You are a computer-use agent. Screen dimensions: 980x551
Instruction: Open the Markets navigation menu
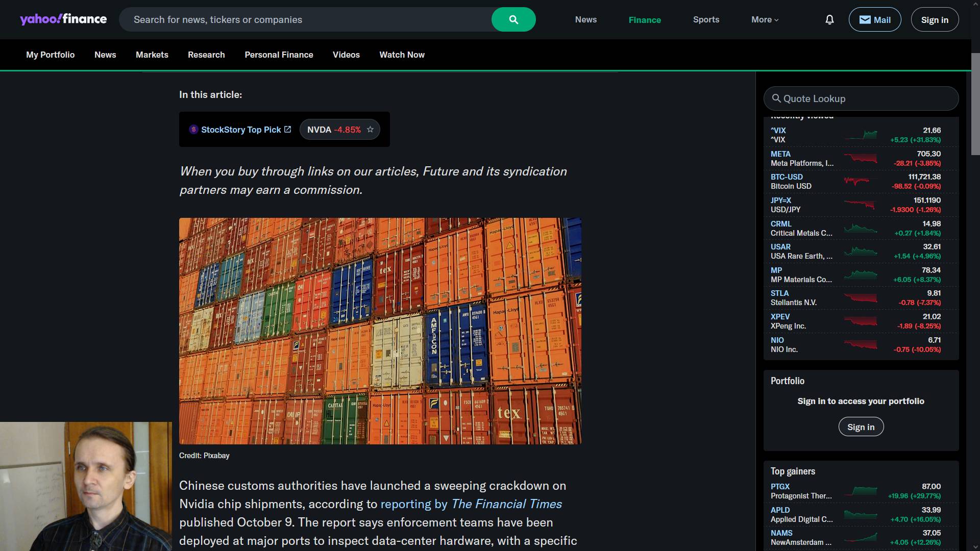click(152, 55)
